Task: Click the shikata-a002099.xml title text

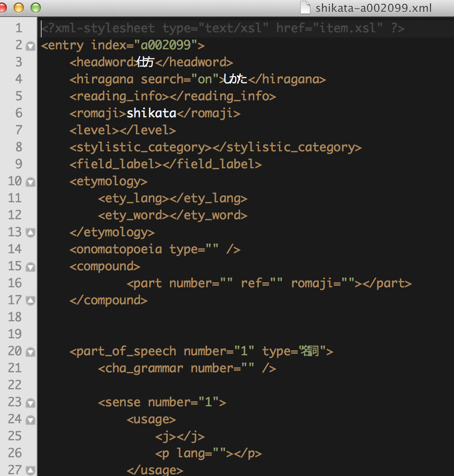Action: pyautogui.click(x=373, y=8)
